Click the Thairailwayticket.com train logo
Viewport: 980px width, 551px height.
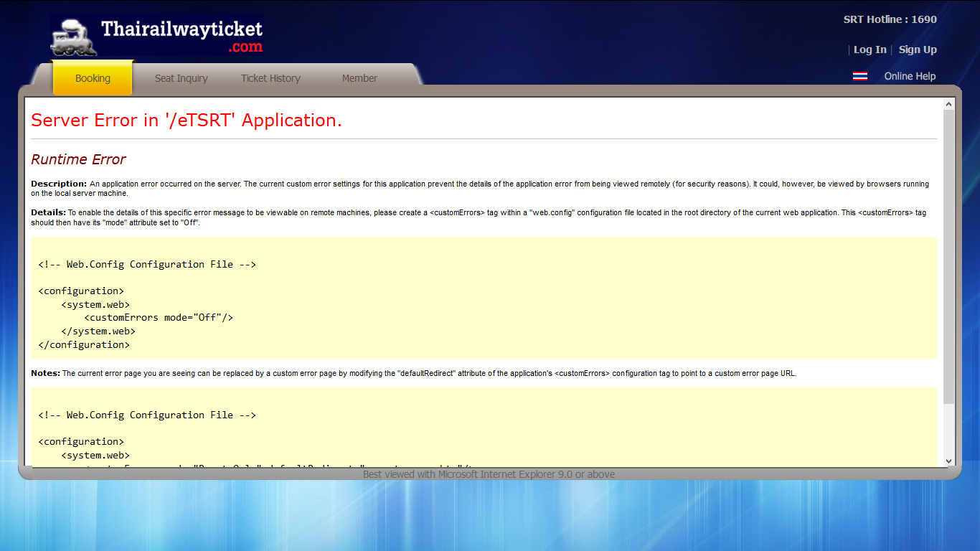coord(157,35)
